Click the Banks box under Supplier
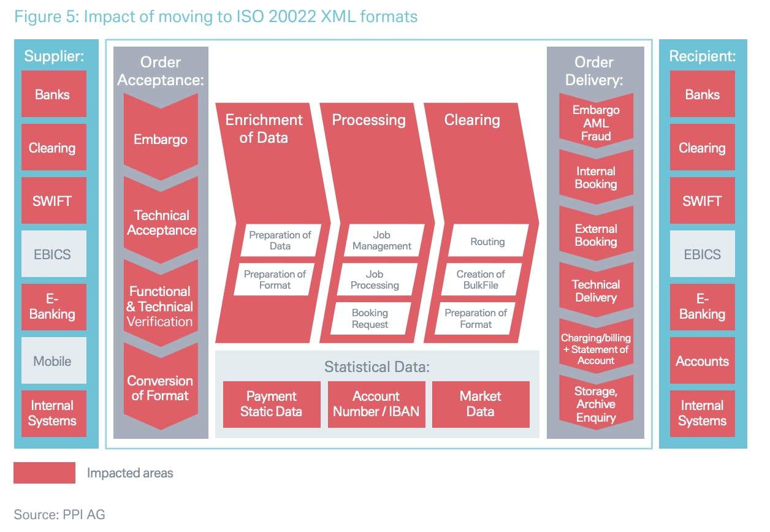The height and width of the screenshot is (532, 770). pyautogui.click(x=53, y=94)
